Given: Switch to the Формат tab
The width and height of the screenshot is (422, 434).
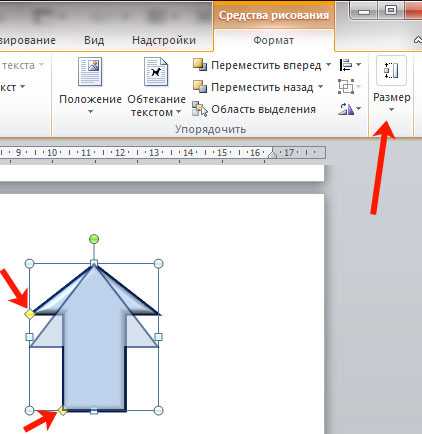Looking at the screenshot, I should [x=273, y=40].
